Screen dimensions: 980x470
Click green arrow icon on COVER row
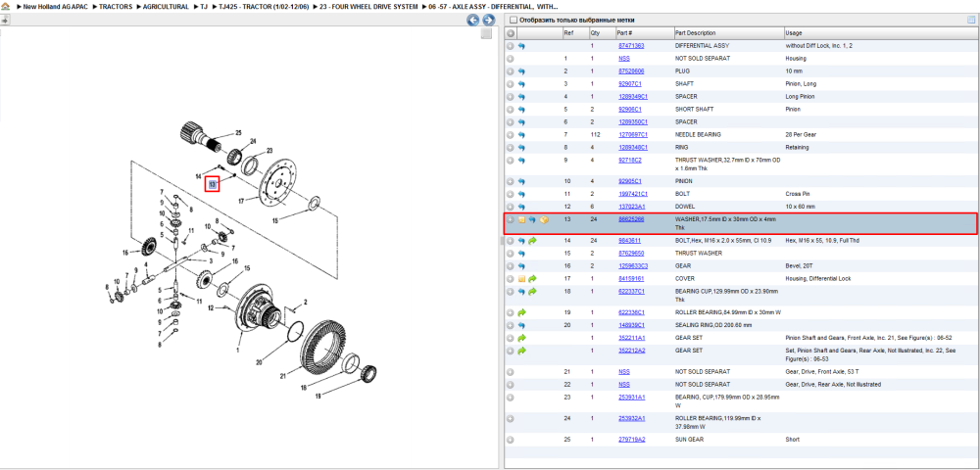point(532,279)
